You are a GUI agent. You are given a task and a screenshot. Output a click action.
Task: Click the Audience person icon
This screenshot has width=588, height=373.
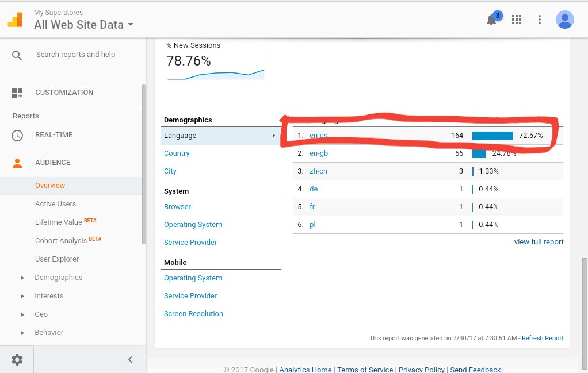(x=17, y=163)
